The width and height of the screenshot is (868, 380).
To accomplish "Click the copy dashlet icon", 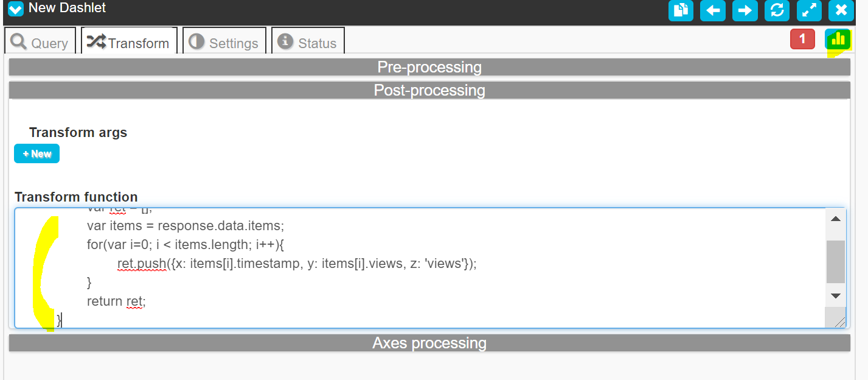I will 681,10.
